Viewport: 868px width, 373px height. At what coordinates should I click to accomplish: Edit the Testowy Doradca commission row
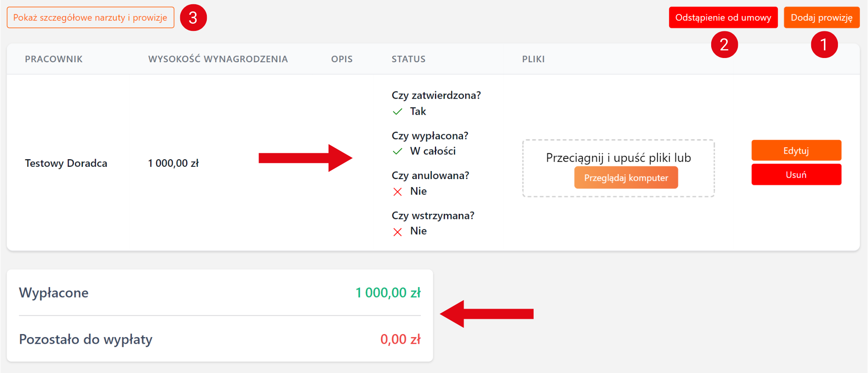(796, 151)
